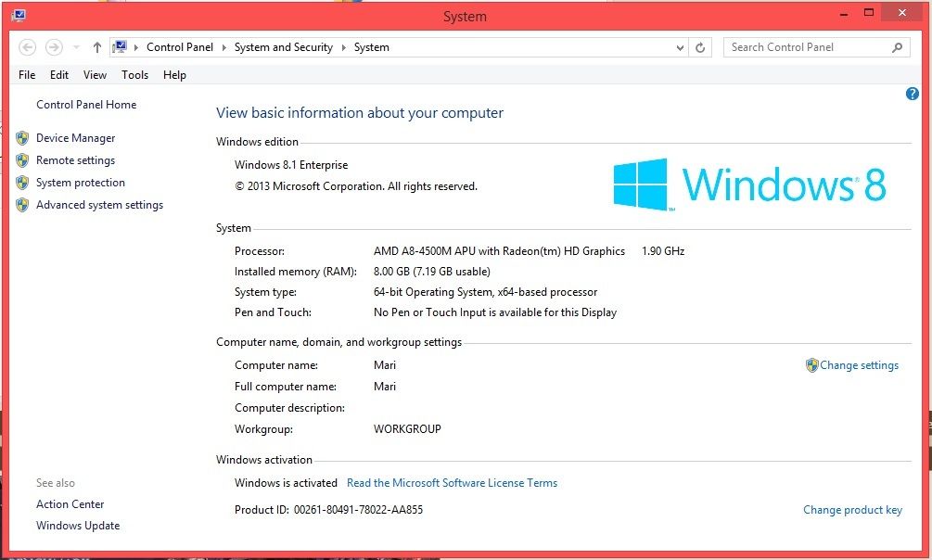The height and width of the screenshot is (560, 932).
Task: Click the Up one level arrow
Action: pos(97,47)
